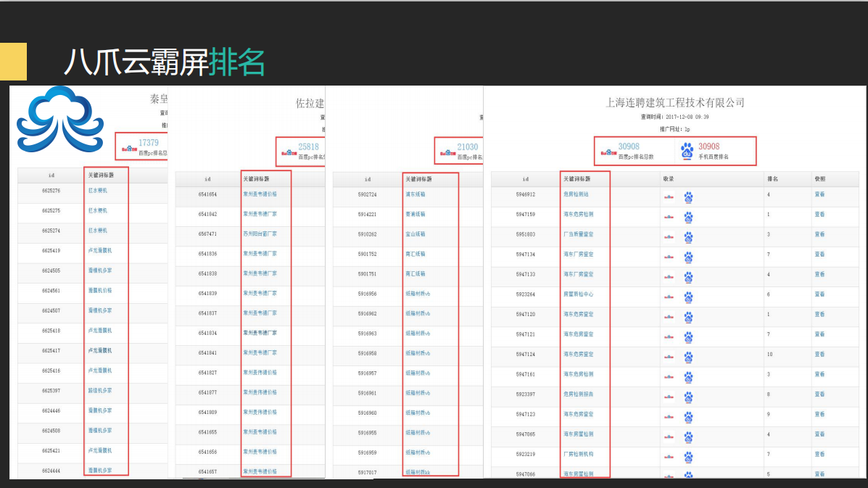Click the Baidu paw icon in row 5923219
Image resolution: width=868 pixels, height=488 pixels.
(x=688, y=457)
